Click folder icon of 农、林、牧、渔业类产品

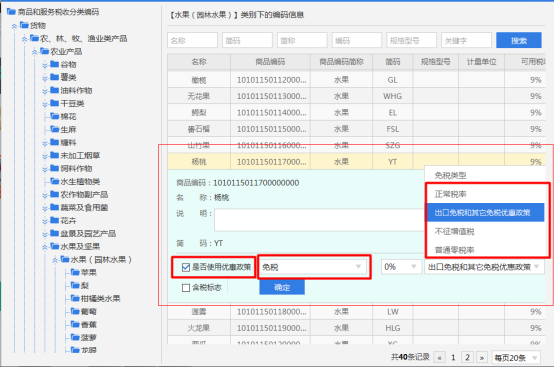(x=34, y=38)
